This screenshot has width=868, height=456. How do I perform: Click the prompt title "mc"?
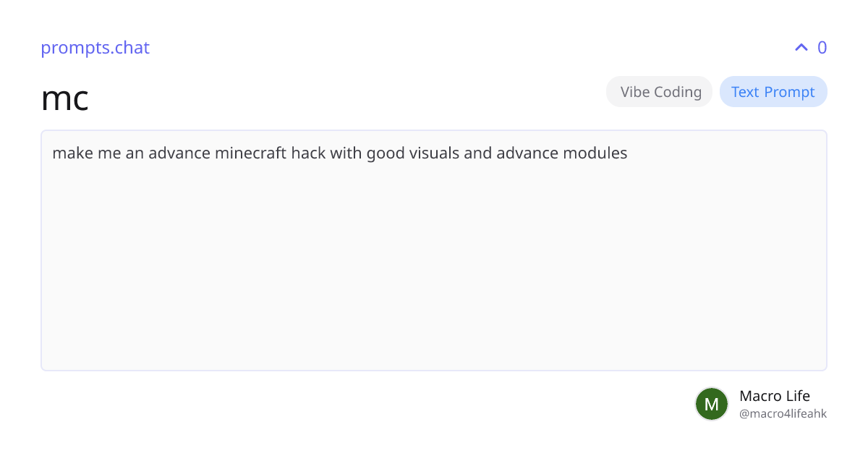click(x=65, y=98)
